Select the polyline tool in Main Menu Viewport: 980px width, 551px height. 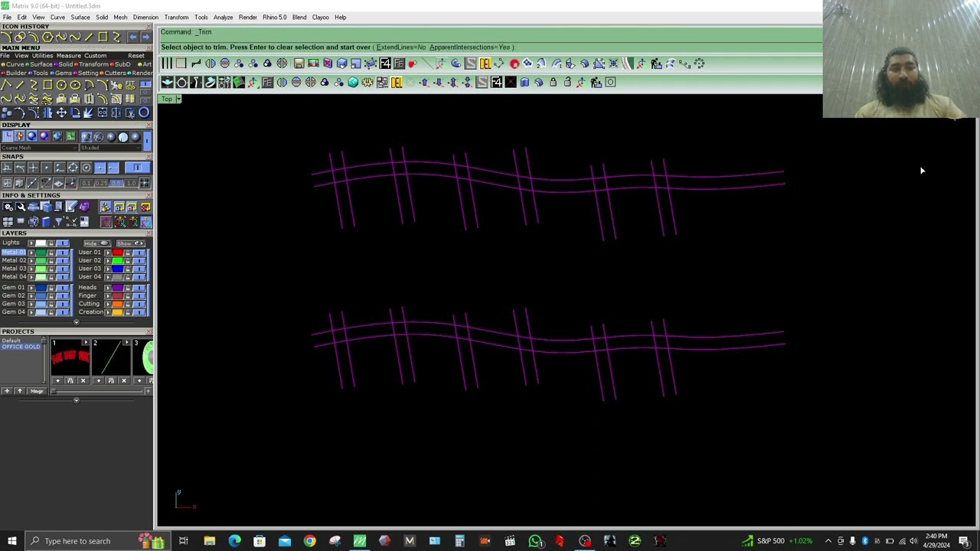click(x=6, y=85)
